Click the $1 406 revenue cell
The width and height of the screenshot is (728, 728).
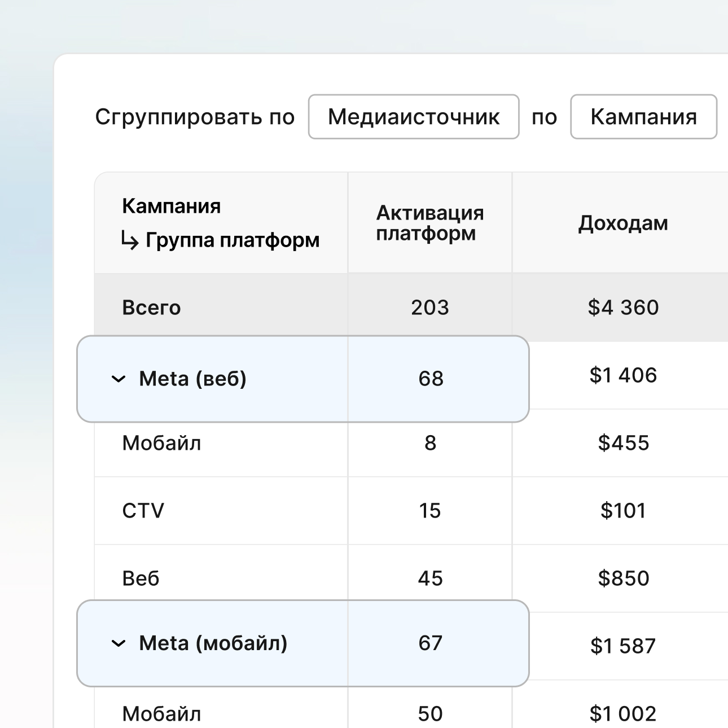click(623, 375)
